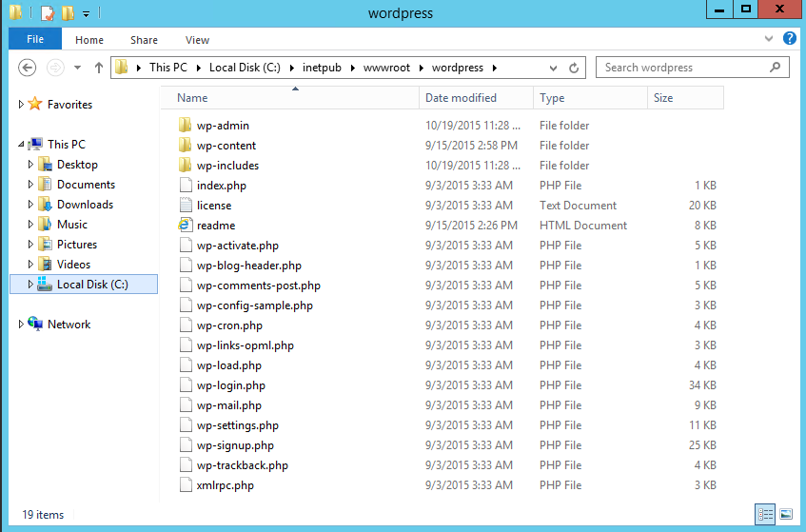
Task: Open the address bar history dropdown
Action: click(553, 69)
